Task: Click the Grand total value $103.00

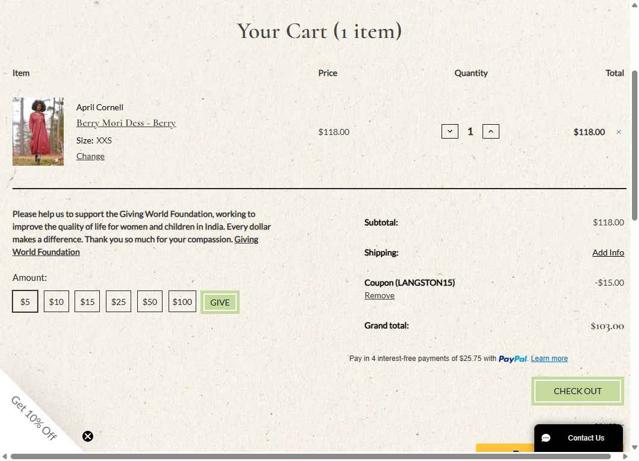Action: point(607,326)
